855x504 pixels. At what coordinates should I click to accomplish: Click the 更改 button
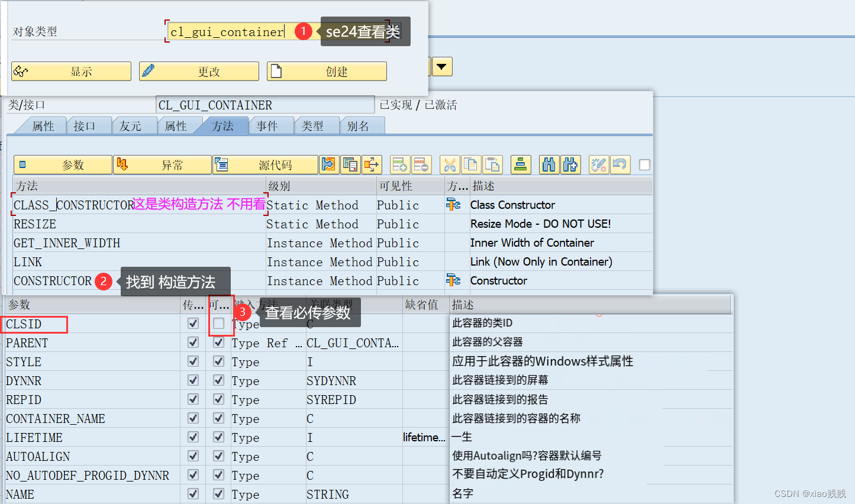pyautogui.click(x=199, y=72)
